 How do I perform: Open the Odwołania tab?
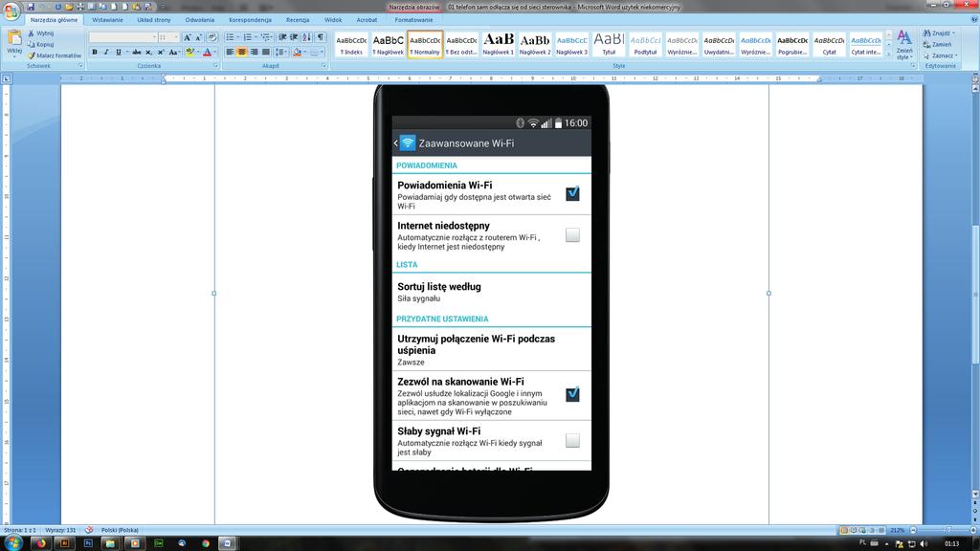(199, 20)
